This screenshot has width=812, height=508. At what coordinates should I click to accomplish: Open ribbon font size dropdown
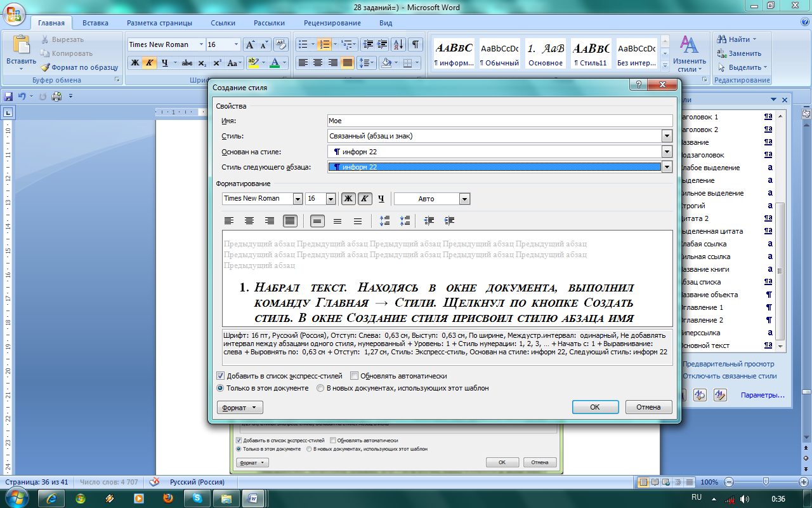coord(237,44)
